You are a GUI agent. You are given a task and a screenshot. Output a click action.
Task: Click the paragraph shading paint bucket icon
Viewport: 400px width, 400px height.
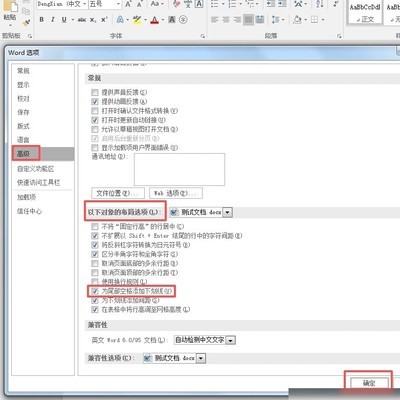[297, 20]
